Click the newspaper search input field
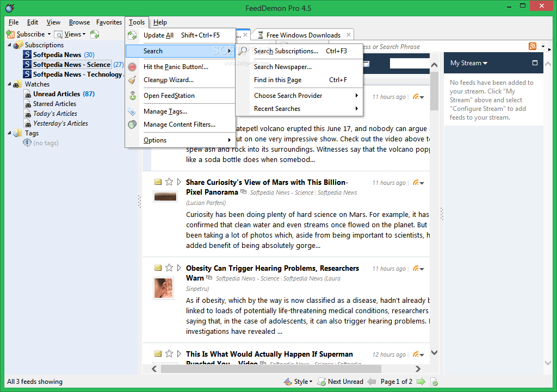 coord(410,64)
